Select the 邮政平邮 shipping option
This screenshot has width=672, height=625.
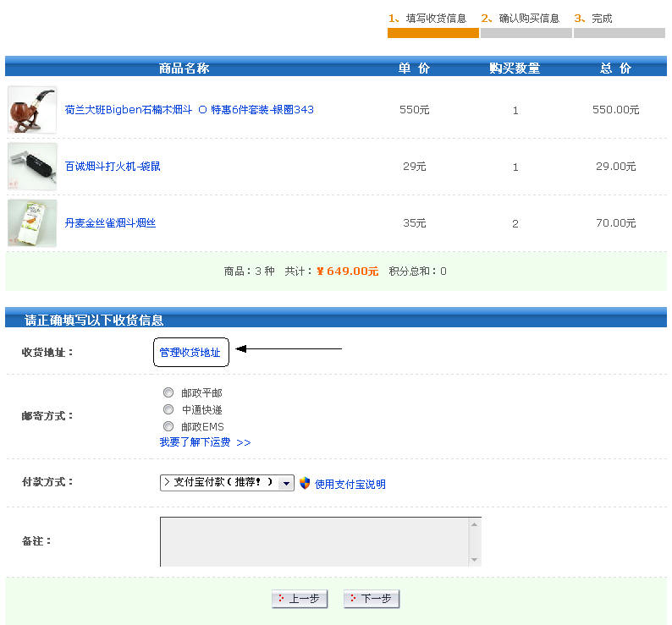(x=168, y=393)
